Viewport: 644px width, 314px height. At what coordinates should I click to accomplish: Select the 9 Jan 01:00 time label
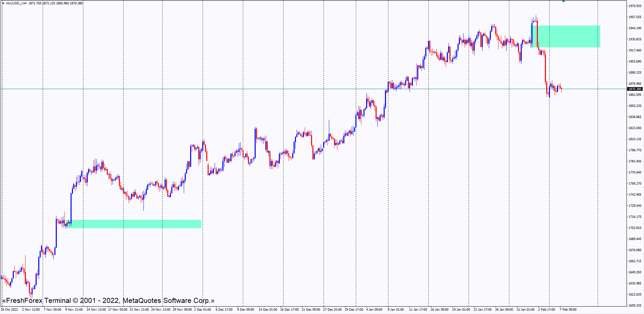click(396, 310)
